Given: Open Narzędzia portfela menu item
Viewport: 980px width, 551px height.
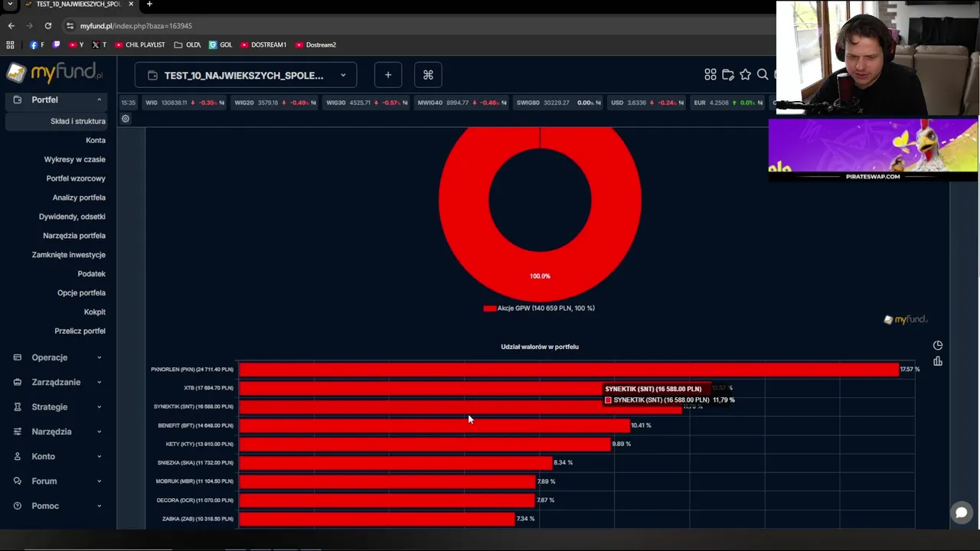Looking at the screenshot, I should [x=74, y=236].
